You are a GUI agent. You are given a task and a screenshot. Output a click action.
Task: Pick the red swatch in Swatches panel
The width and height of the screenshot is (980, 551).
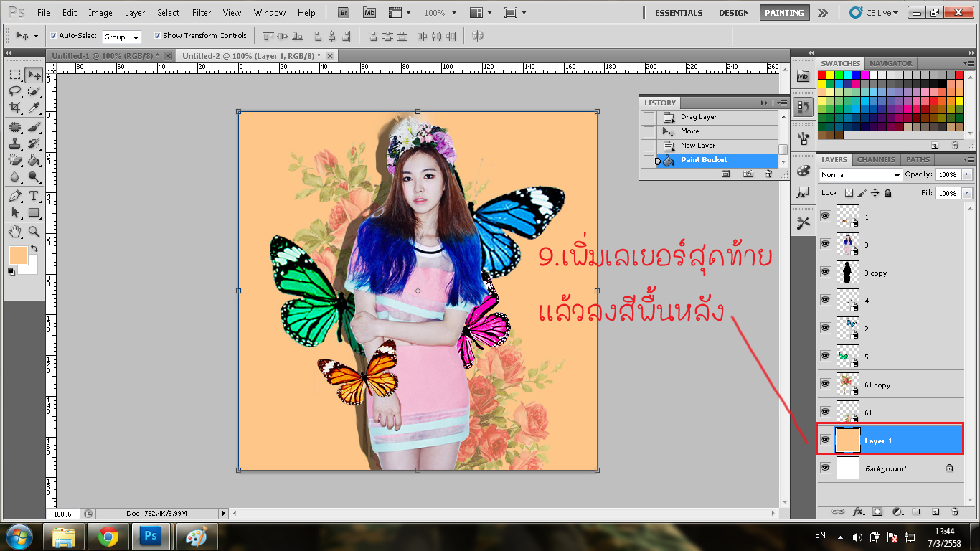[x=822, y=75]
